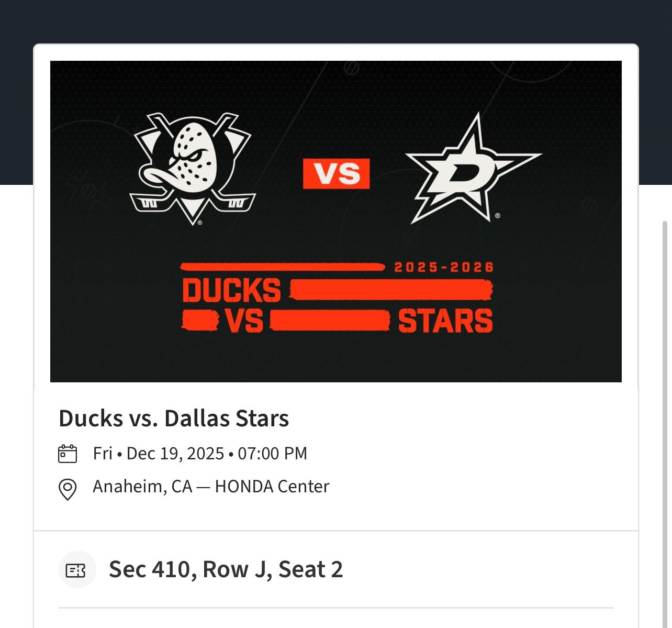672x628 pixels.
Task: Click the Anaheim, CA — HONDA Center venue
Action: tap(211, 487)
